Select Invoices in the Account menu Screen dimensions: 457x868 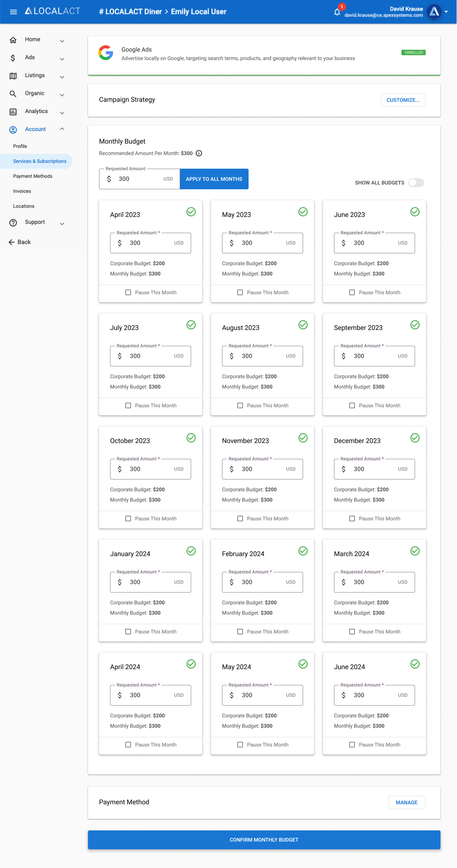point(22,191)
